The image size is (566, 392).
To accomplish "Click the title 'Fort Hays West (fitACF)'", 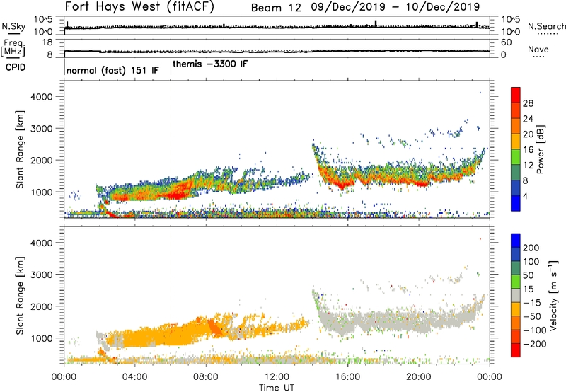I will [139, 6].
